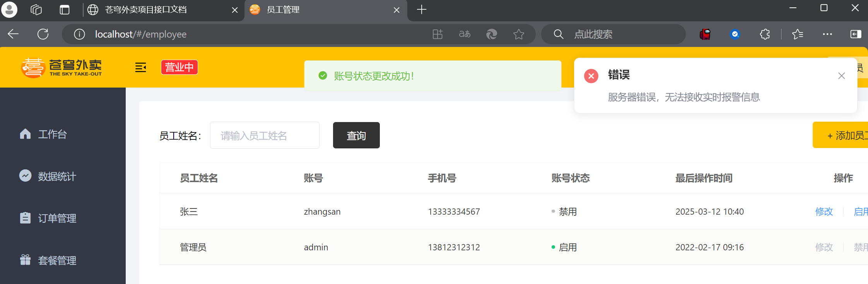
Task: Dismiss the 错误 error notification
Action: (841, 76)
